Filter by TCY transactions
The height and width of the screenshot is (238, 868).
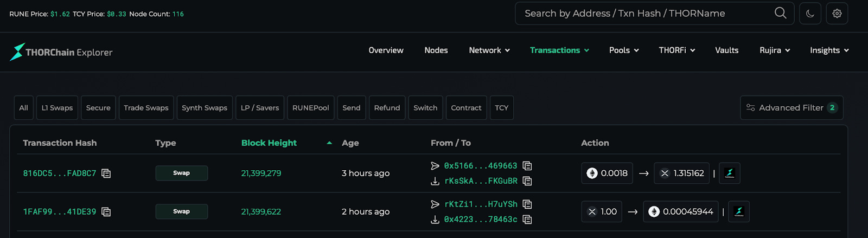tap(502, 108)
